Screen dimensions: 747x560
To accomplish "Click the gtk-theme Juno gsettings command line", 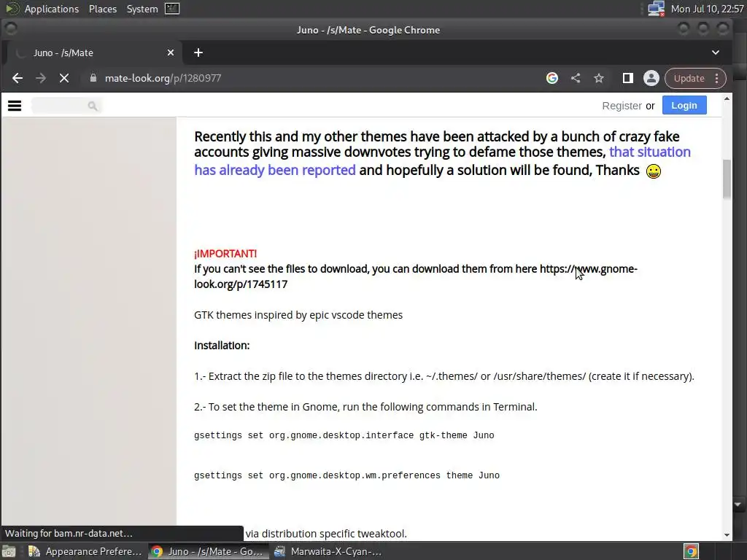I will tap(344, 435).
